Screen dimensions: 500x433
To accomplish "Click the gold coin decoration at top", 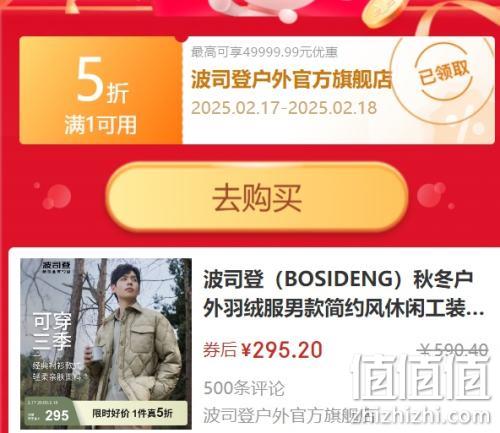I will tap(383, 12).
